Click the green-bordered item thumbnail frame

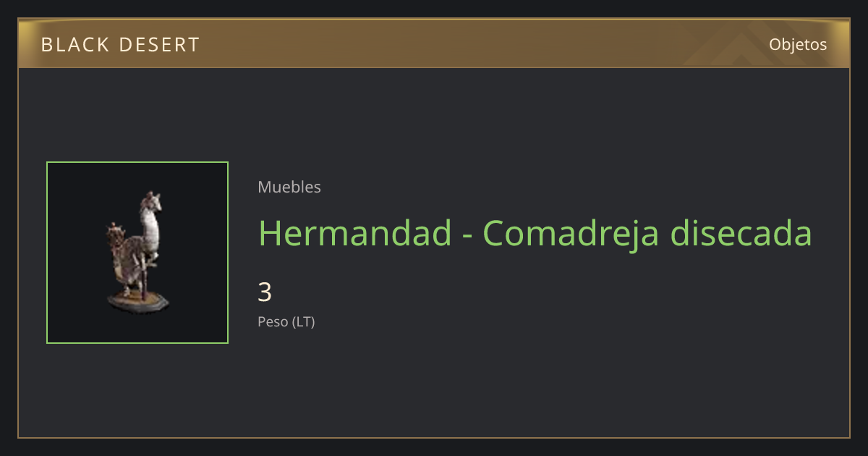coord(137,253)
